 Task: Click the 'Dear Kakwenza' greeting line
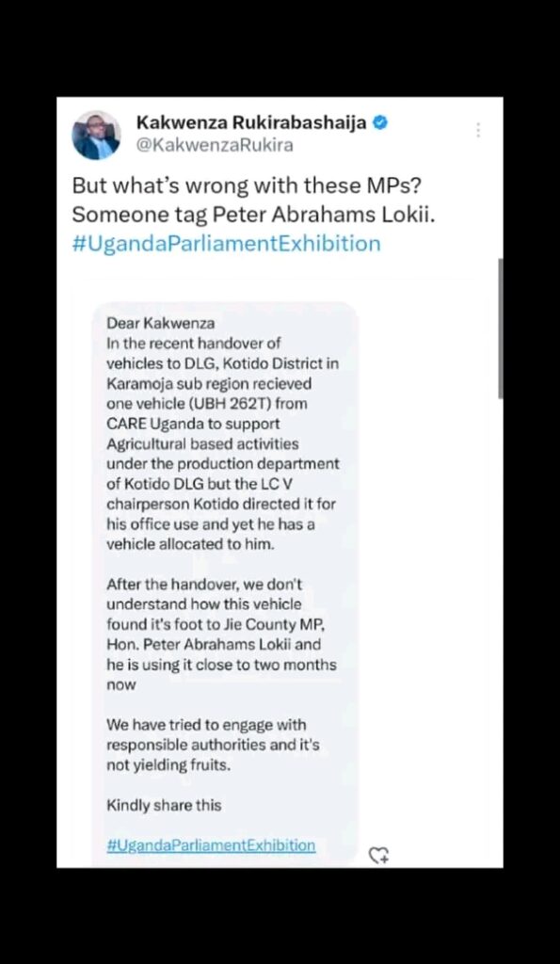tap(160, 323)
